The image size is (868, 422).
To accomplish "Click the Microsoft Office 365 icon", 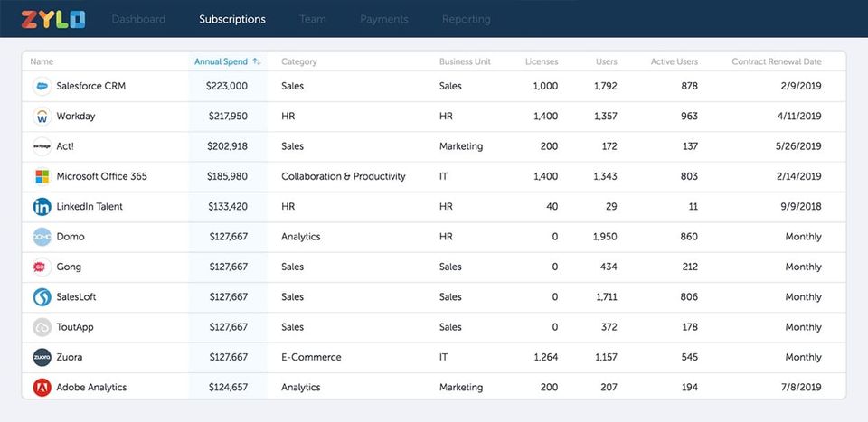I will (42, 176).
